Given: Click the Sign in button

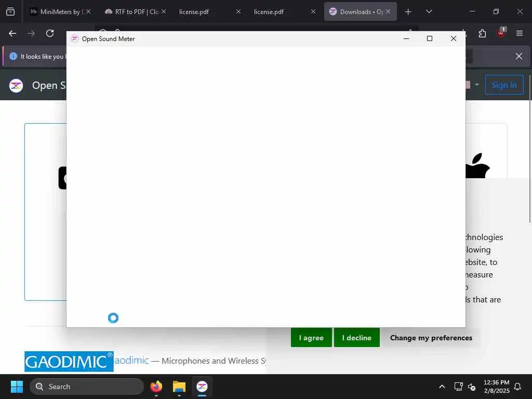Looking at the screenshot, I should pyautogui.click(x=504, y=85).
